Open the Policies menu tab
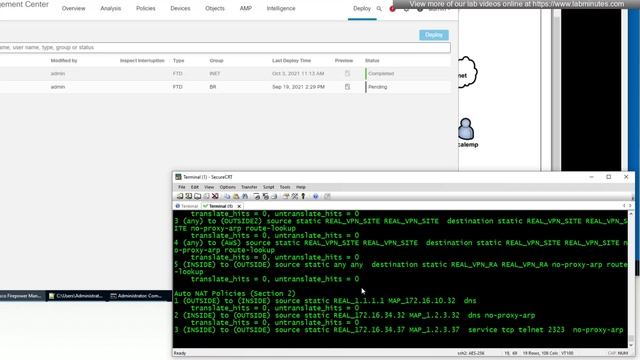The width and height of the screenshot is (640, 360). [x=146, y=9]
